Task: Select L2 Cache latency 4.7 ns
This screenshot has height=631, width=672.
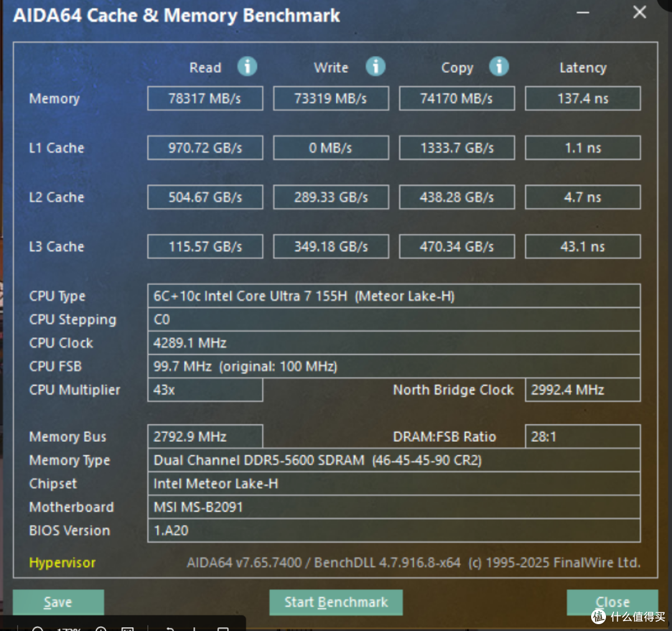Action: pyautogui.click(x=583, y=197)
